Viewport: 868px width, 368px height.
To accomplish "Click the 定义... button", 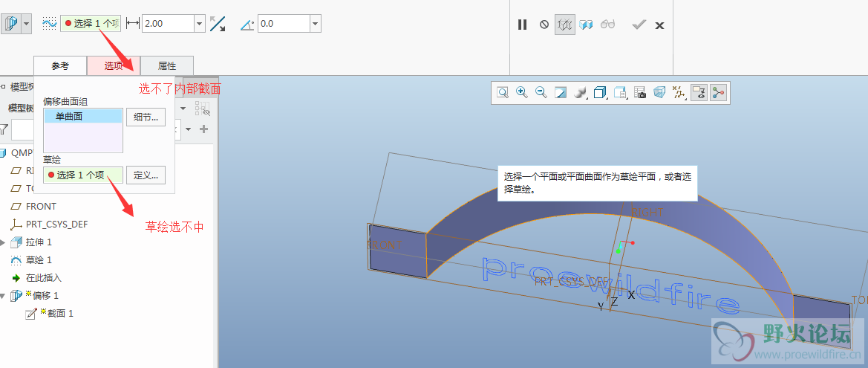I will [x=146, y=175].
